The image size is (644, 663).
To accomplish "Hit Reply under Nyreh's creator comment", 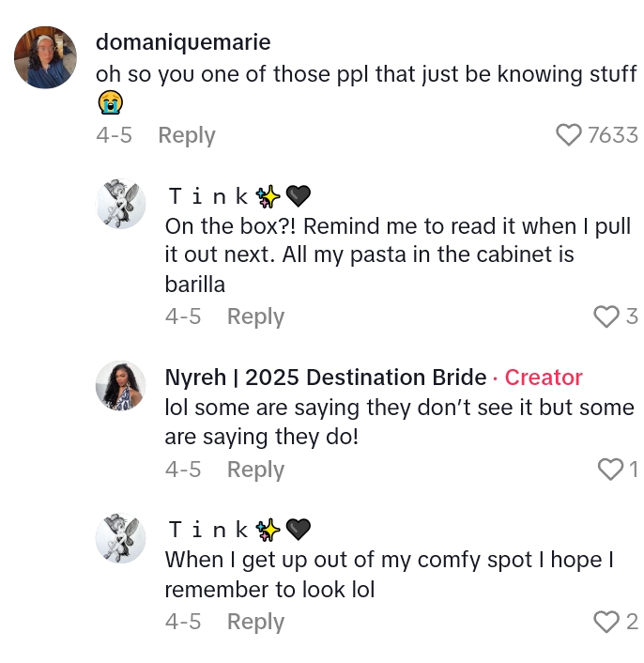I will pos(255,469).
